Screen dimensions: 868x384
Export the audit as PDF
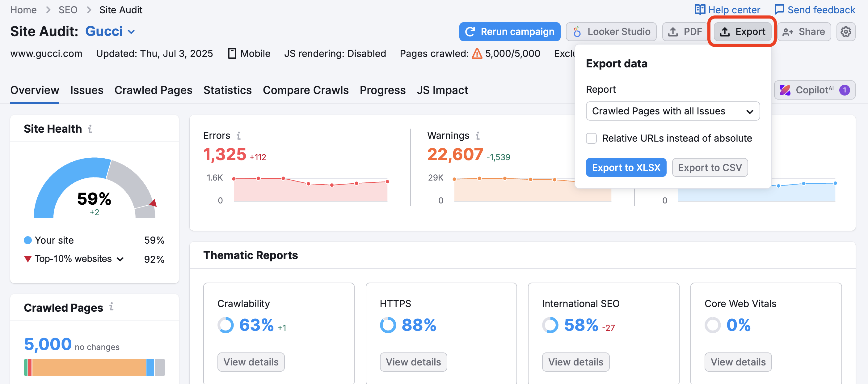[x=685, y=31]
